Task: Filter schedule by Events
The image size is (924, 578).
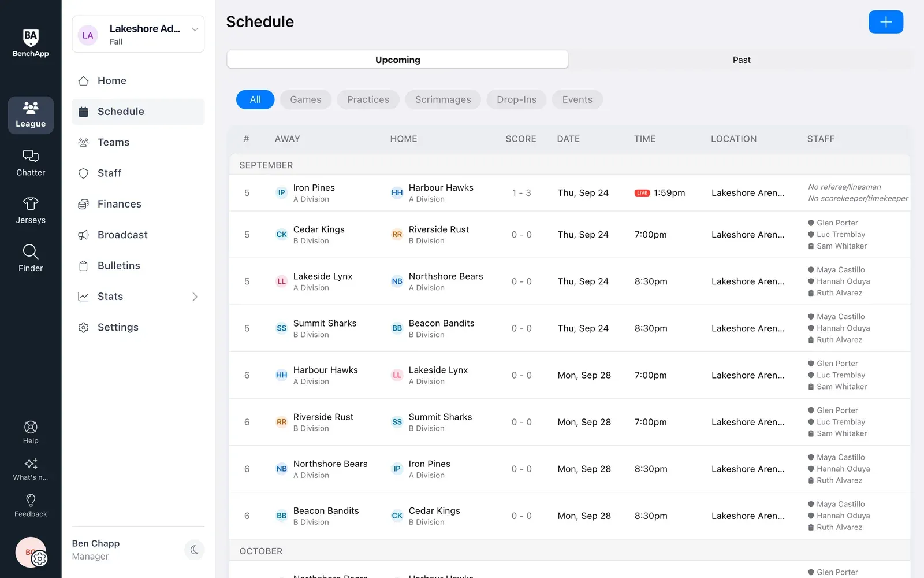Action: (x=577, y=99)
